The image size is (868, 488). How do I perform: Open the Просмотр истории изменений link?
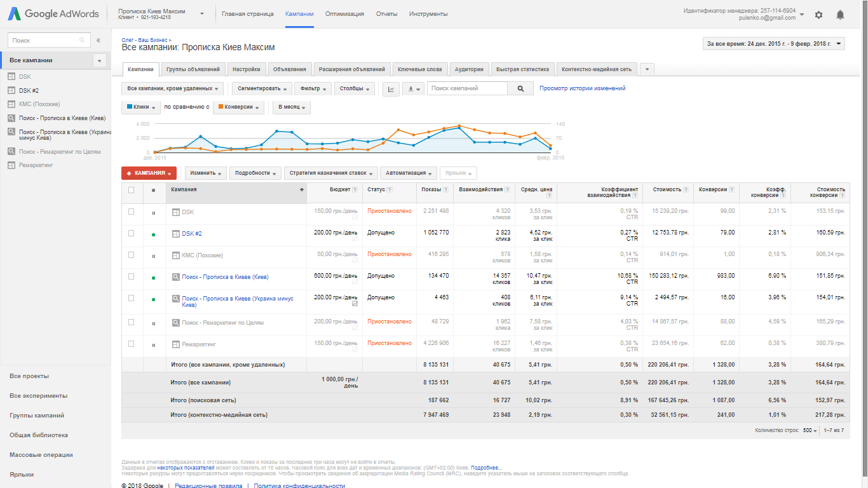(x=582, y=88)
